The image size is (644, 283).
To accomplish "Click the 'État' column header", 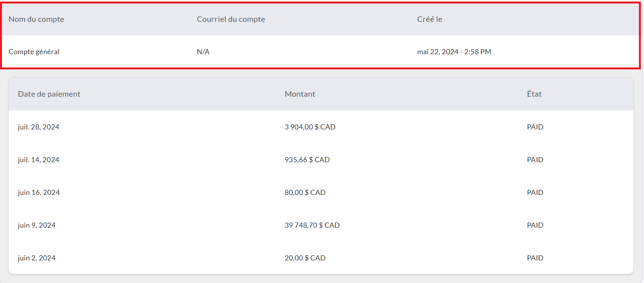I will point(534,94).
